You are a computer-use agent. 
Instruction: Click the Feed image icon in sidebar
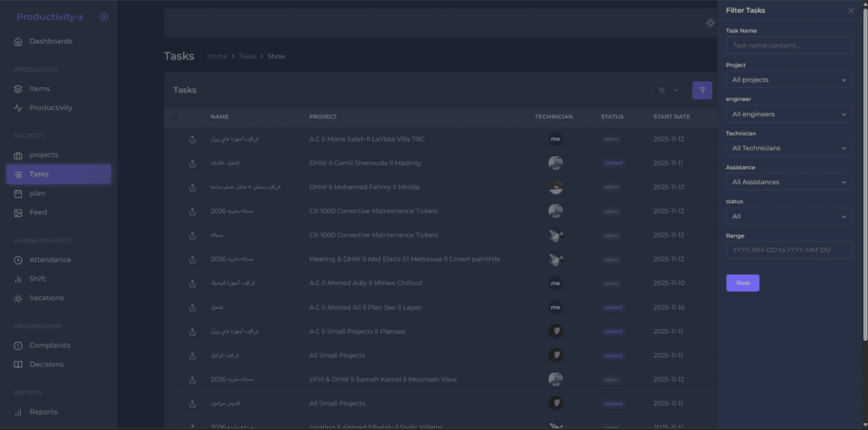point(19,213)
